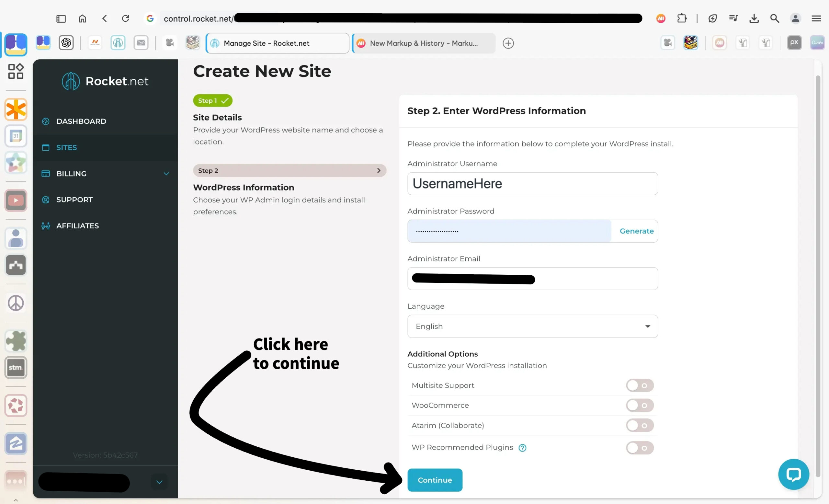Open new tab with plus icon
The height and width of the screenshot is (504, 829).
pos(508,43)
